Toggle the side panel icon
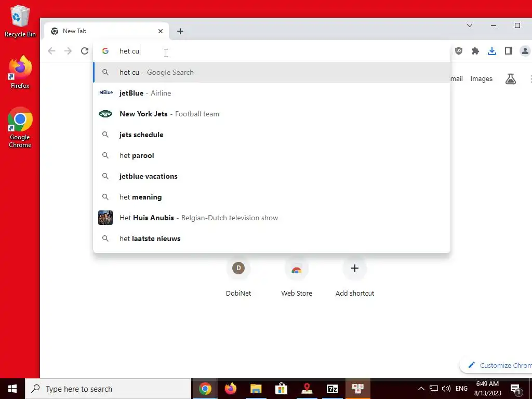Image resolution: width=532 pixels, height=399 pixels. click(x=509, y=51)
